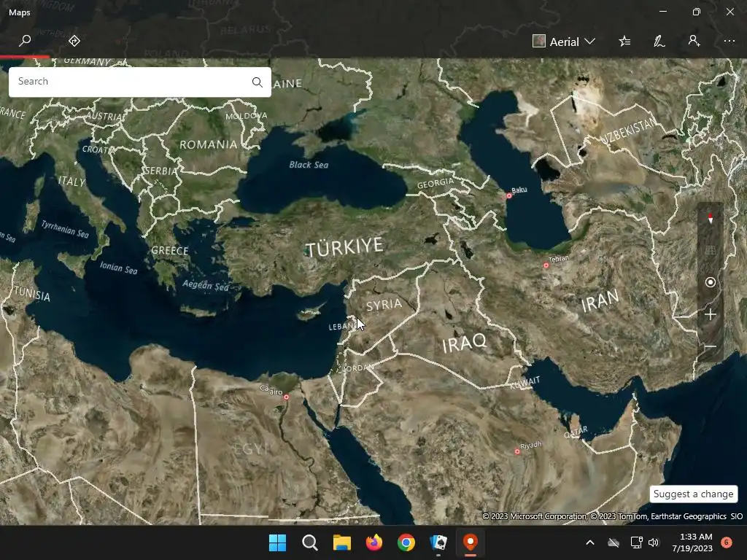Click the Tyrrhenian Sea label
The width and height of the screenshot is (747, 560).
(65, 229)
